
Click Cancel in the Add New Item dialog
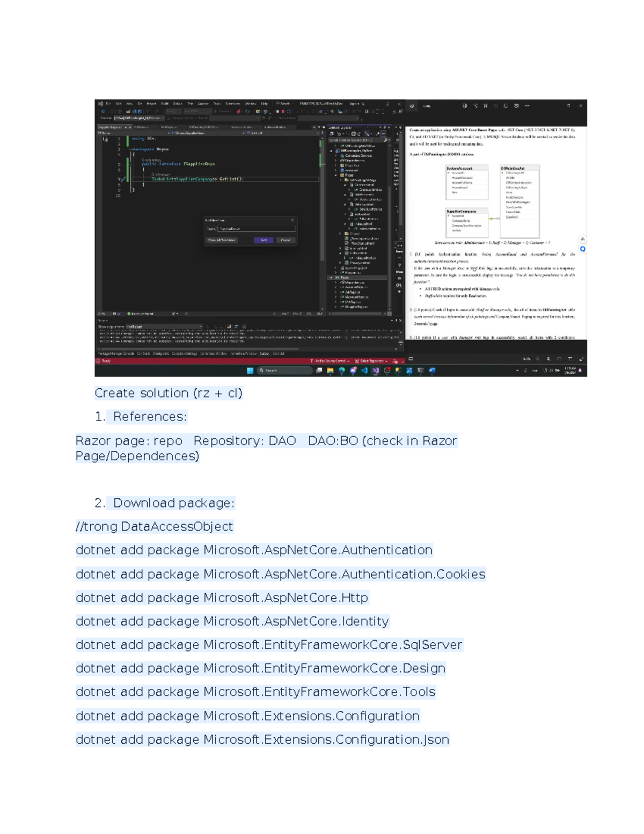click(286, 240)
